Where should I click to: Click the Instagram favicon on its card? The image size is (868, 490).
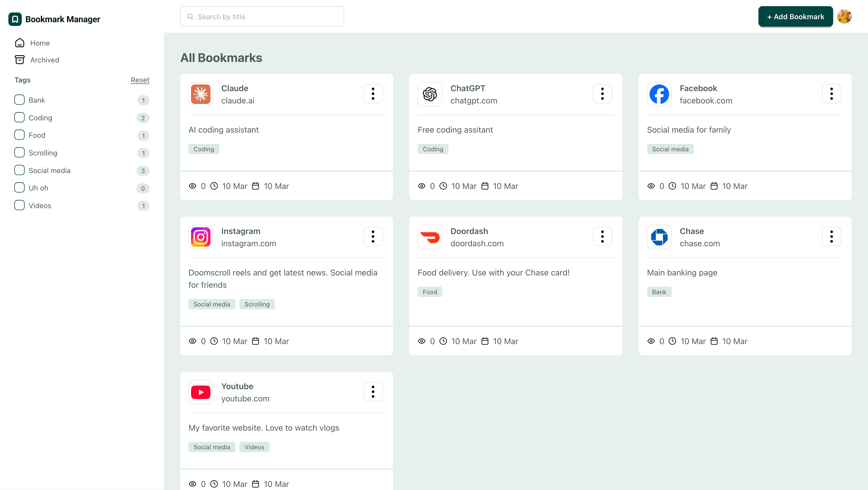pyautogui.click(x=200, y=237)
